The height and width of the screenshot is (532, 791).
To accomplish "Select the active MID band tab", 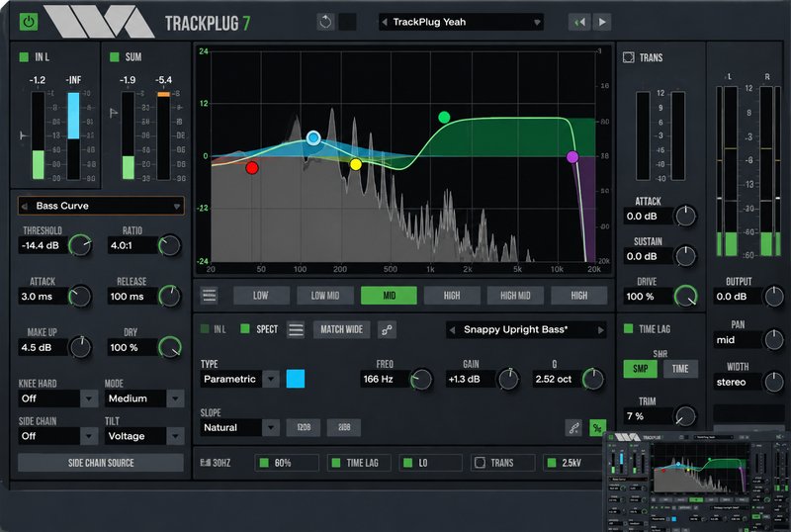I will coord(389,296).
